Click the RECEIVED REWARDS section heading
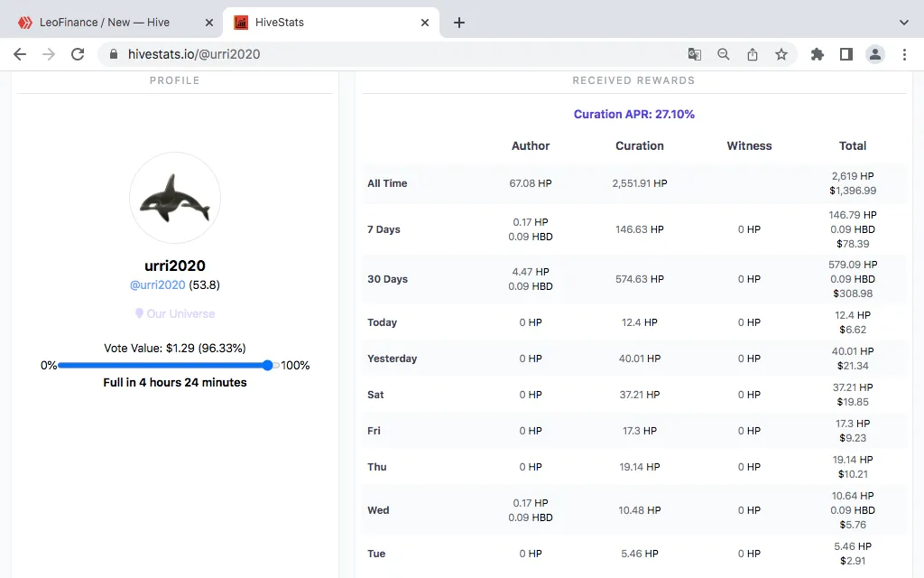The width and height of the screenshot is (924, 578). pyautogui.click(x=633, y=80)
